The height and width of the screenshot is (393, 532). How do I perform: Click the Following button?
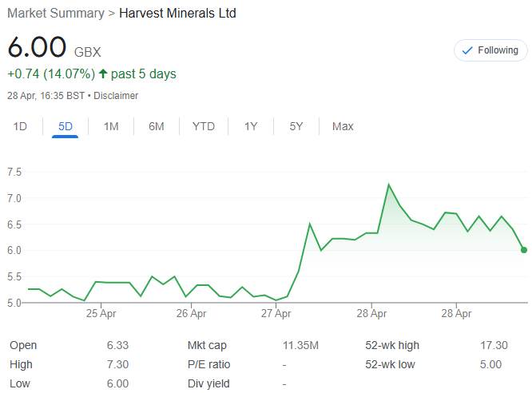(490, 50)
